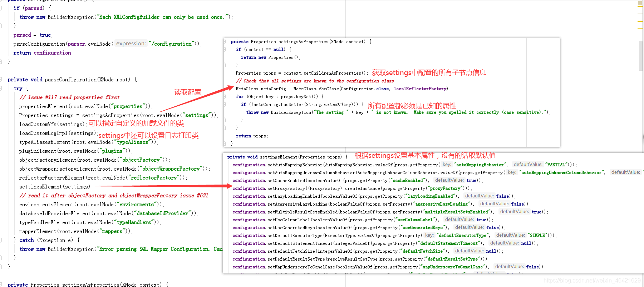This screenshot has width=644, height=287.
Task: Click the 'loadCustomVfs(settings)' call
Action: [53, 124]
